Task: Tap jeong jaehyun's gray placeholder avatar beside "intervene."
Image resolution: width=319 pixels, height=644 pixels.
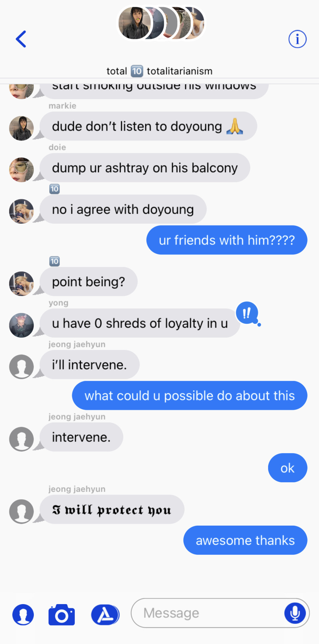Action: (21, 439)
